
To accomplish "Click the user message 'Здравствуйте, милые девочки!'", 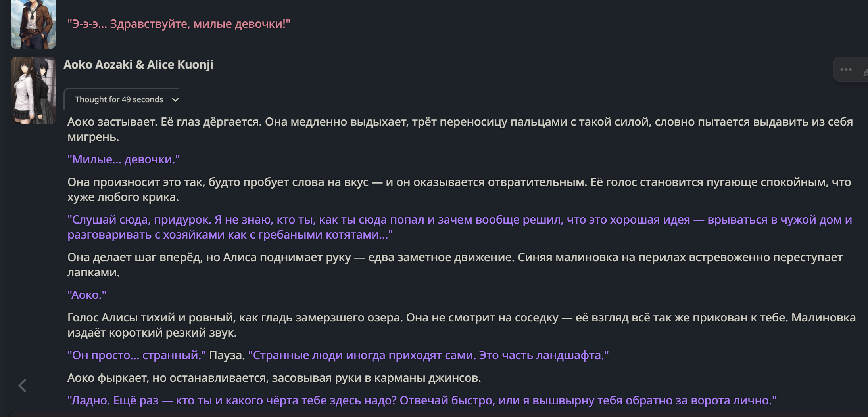I will pyautogui.click(x=179, y=24).
